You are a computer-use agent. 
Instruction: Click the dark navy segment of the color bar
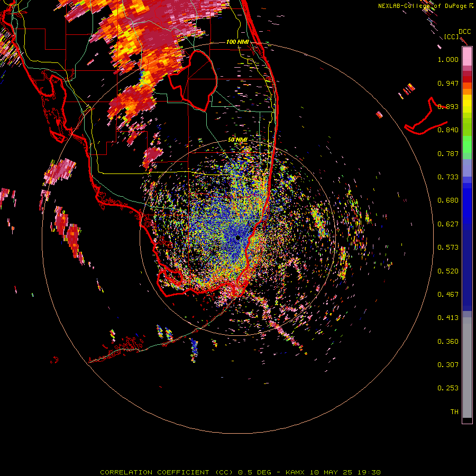[x=467, y=270]
